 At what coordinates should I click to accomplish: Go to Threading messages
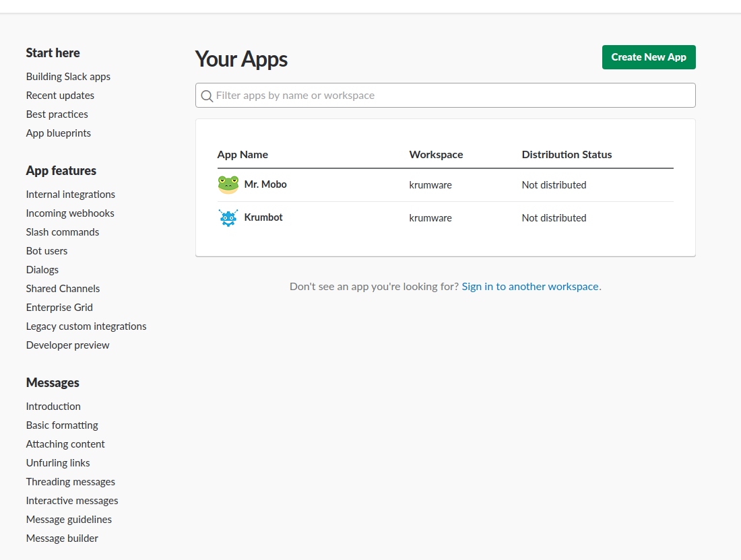coord(71,482)
